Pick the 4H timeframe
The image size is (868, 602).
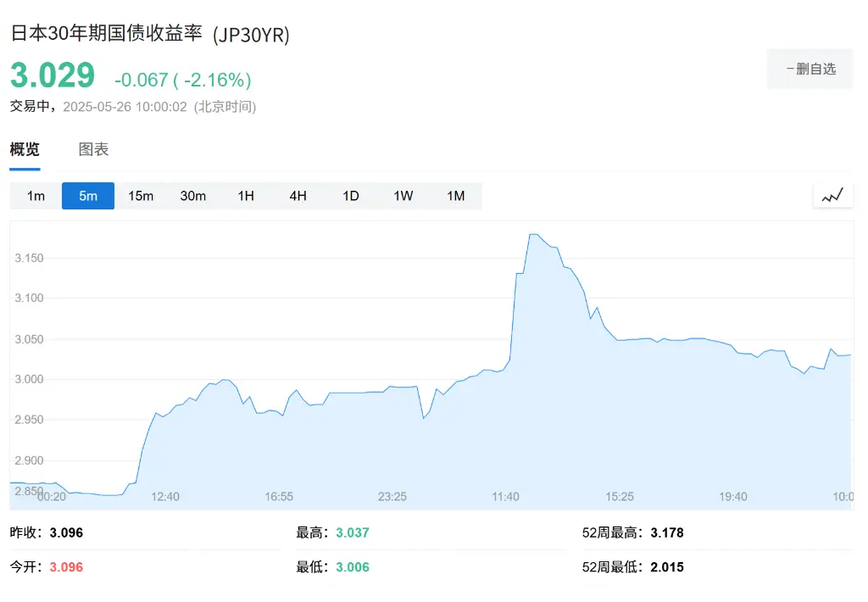coord(298,196)
